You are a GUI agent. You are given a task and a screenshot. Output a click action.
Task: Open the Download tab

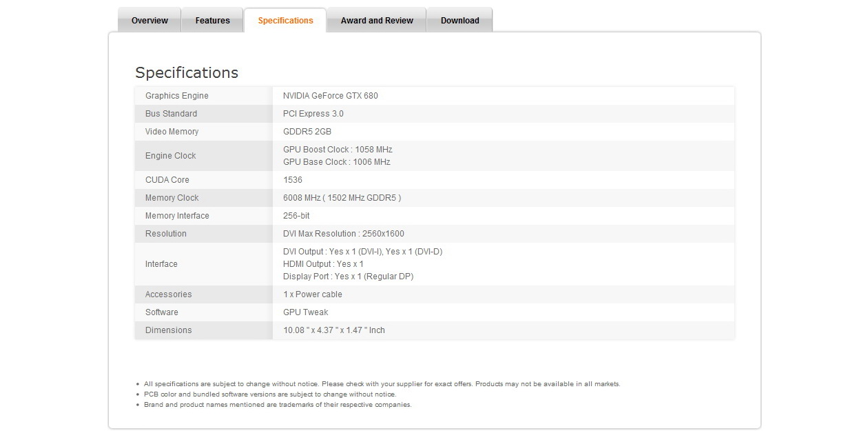(459, 20)
